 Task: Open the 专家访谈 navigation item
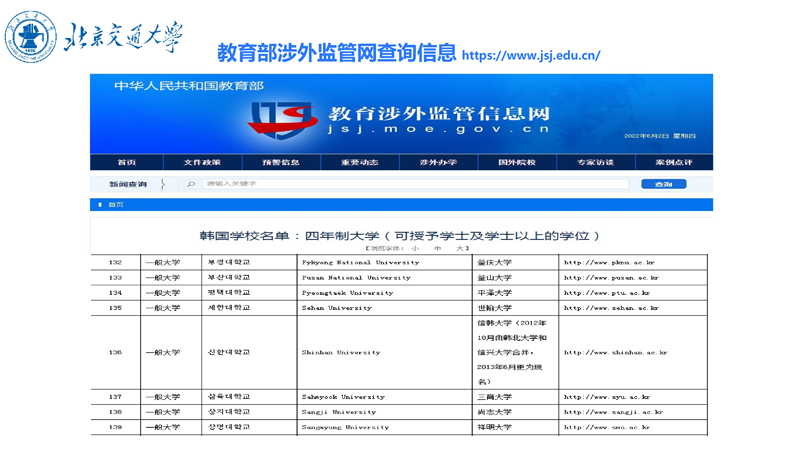[x=595, y=162]
